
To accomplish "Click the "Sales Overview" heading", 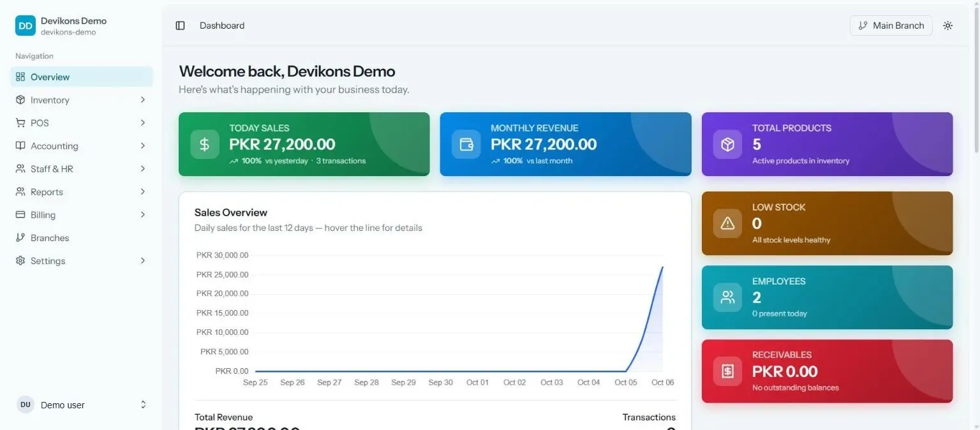I will [231, 212].
